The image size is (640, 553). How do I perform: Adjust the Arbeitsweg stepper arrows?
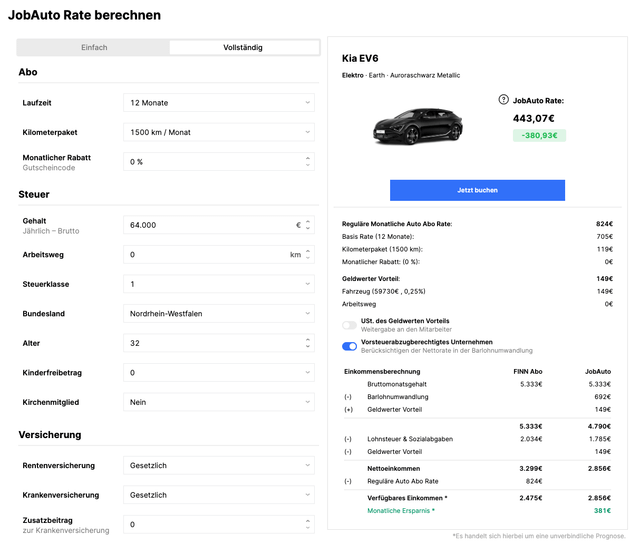pyautogui.click(x=308, y=255)
